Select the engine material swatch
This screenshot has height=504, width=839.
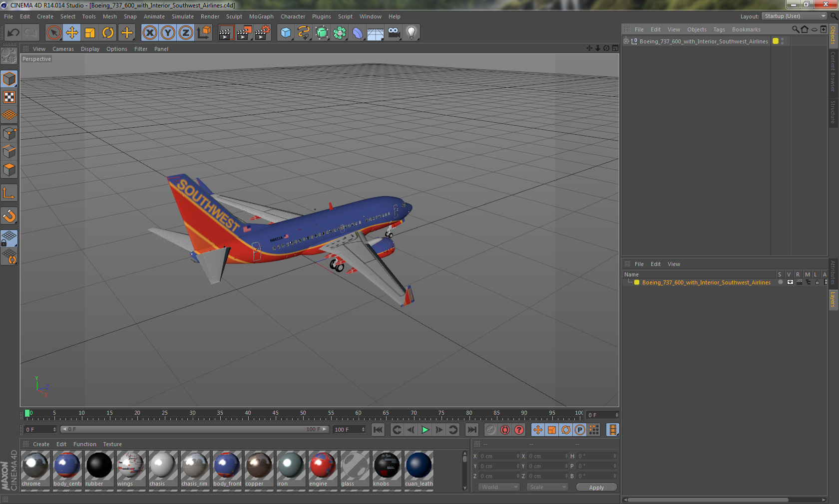(x=323, y=469)
